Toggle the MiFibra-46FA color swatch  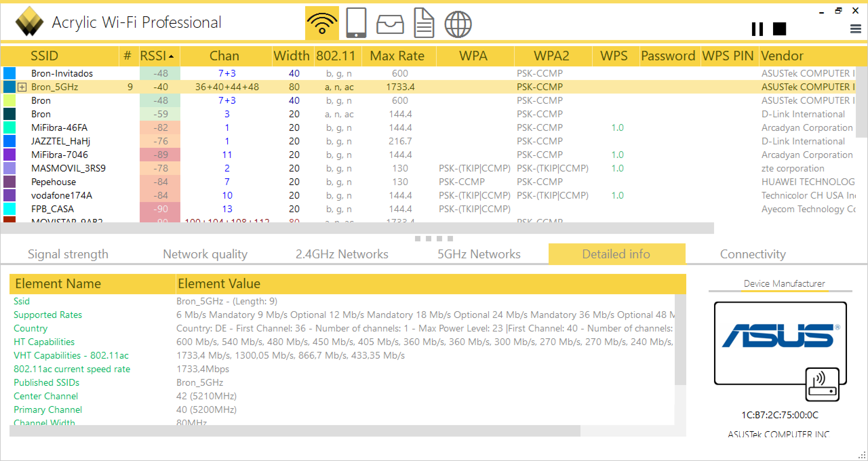click(9, 127)
